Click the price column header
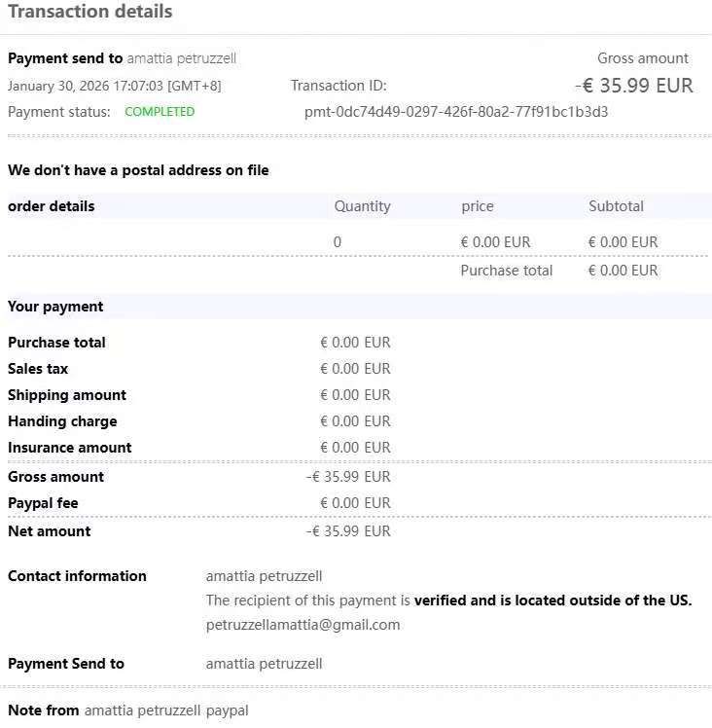Screen dimensions: 712x728 (x=478, y=206)
